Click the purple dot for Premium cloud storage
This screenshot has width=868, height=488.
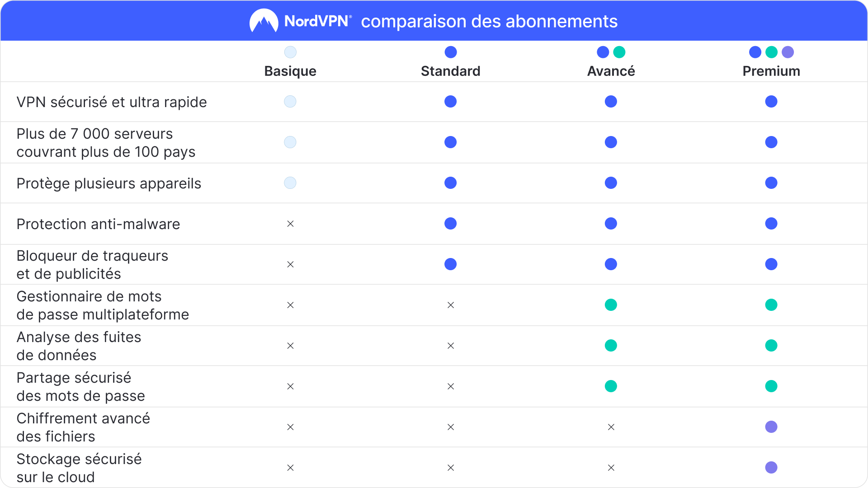pos(771,467)
